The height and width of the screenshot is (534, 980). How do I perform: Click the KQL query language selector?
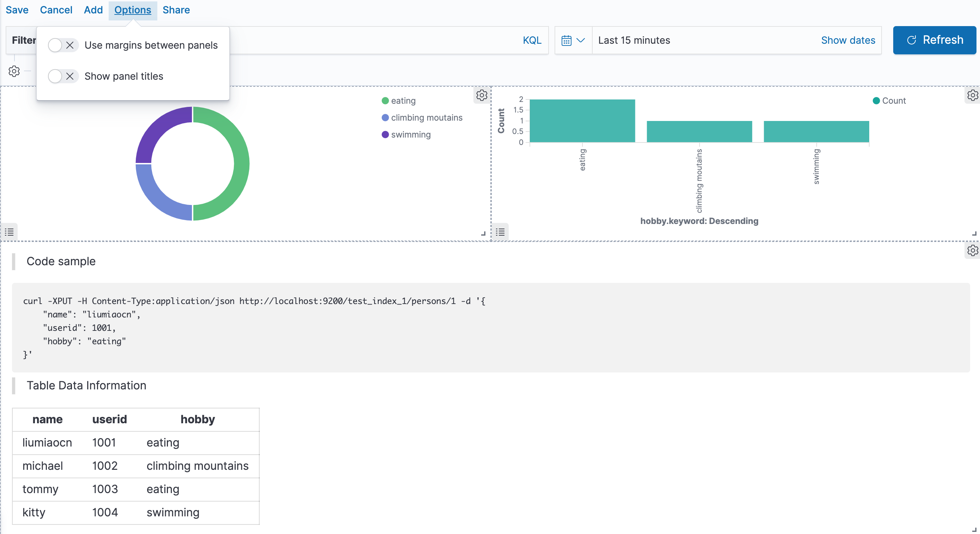(x=532, y=40)
